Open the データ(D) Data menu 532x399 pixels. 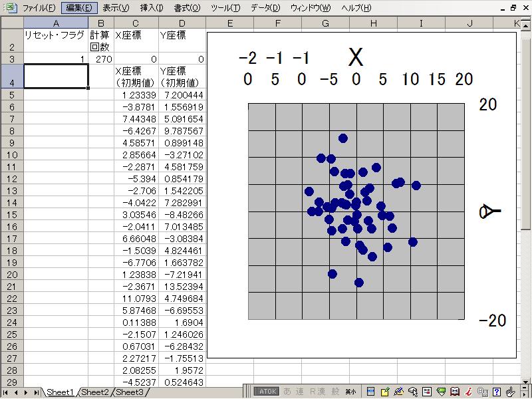[265, 8]
